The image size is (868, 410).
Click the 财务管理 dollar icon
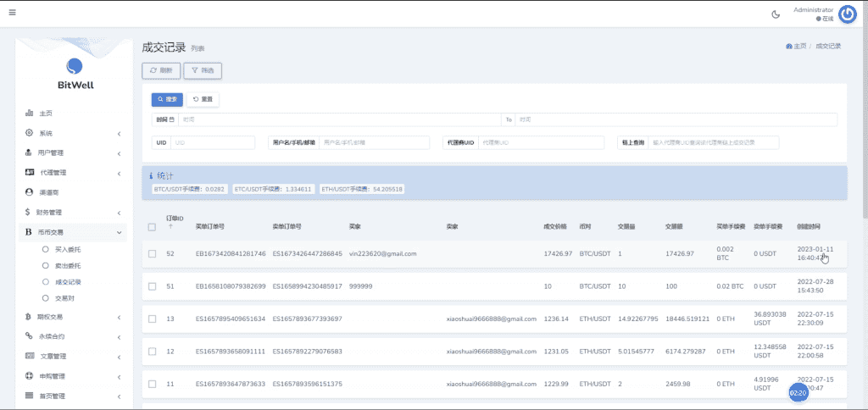(x=28, y=212)
